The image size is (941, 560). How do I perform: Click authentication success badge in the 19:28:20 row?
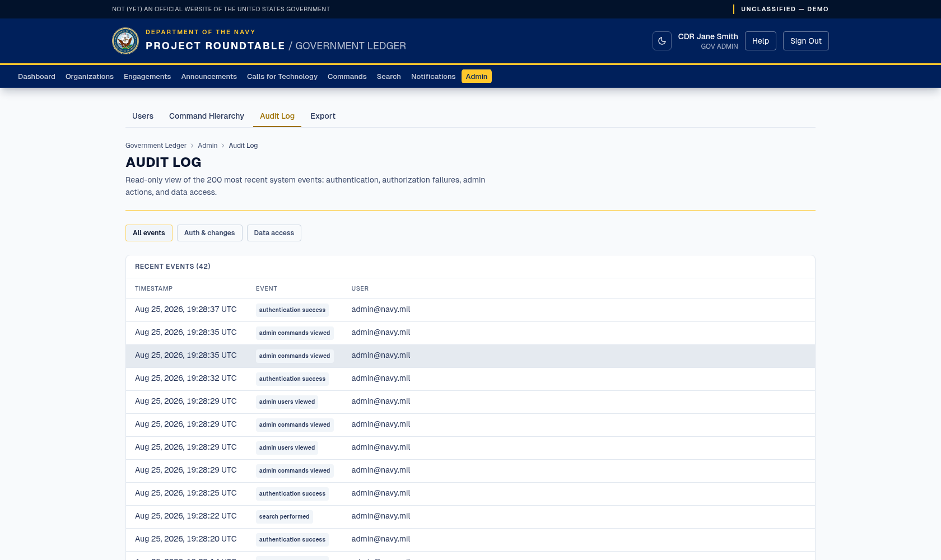(292, 539)
